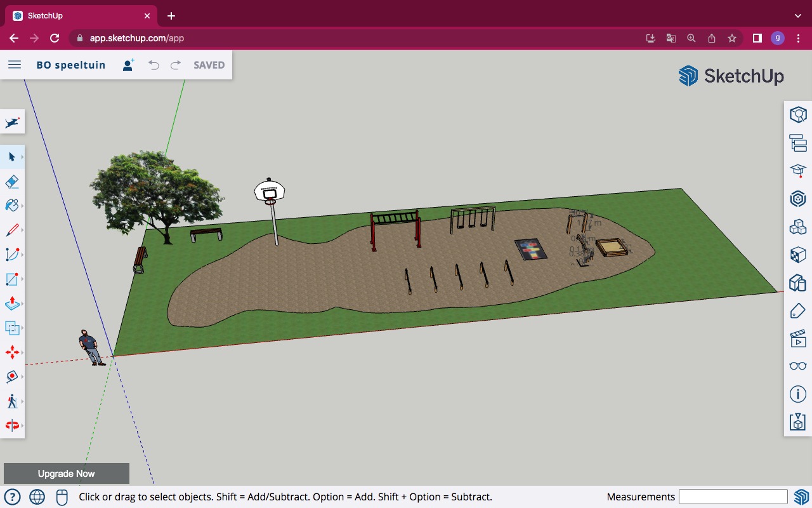Expand the Orbit tool flyout arrow
The width and height of the screenshot is (812, 508).
coord(22,426)
